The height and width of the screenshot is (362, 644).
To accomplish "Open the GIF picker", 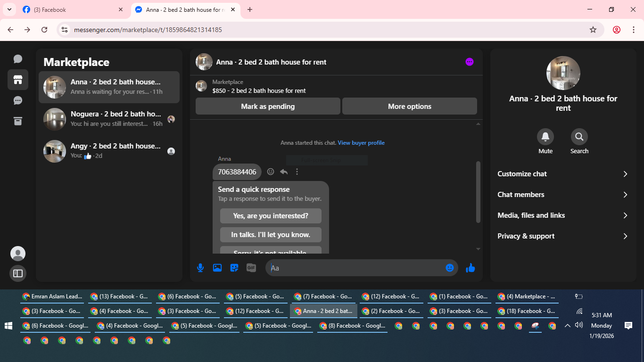I will click(x=251, y=268).
